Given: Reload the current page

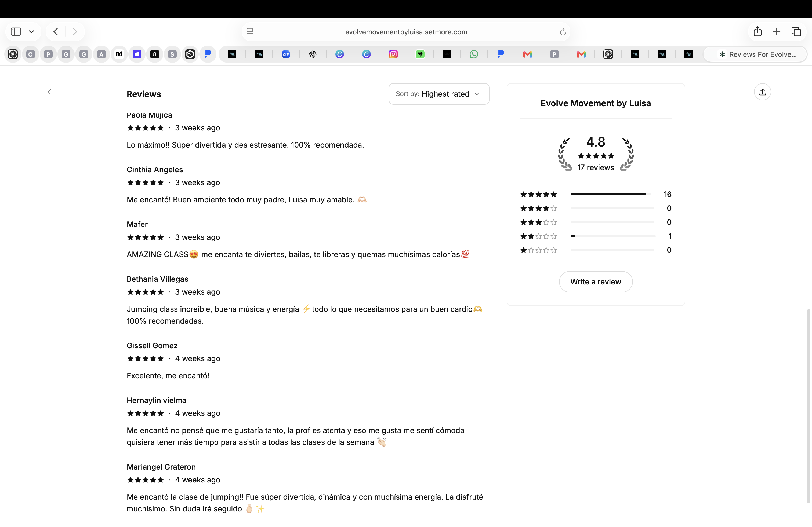Looking at the screenshot, I should (x=563, y=32).
